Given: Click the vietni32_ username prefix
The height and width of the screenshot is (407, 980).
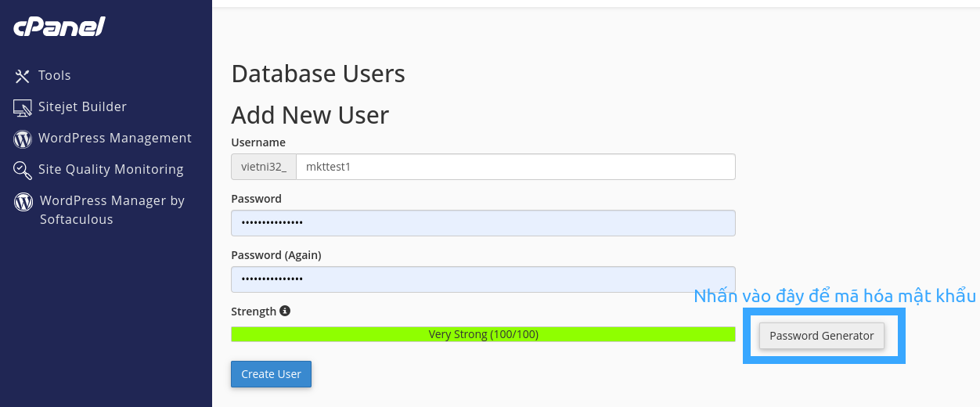Looking at the screenshot, I should point(264,167).
